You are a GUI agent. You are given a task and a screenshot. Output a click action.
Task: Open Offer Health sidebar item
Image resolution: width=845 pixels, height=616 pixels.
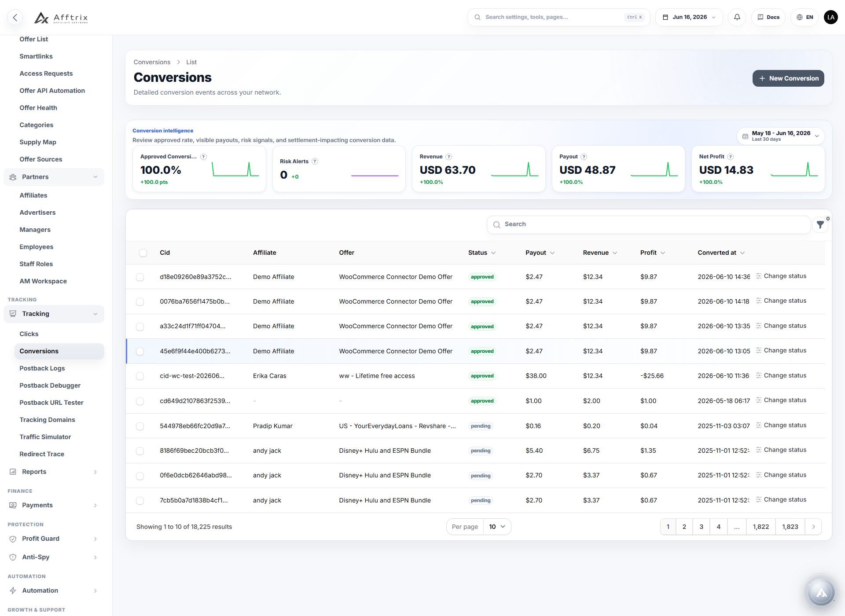click(38, 108)
